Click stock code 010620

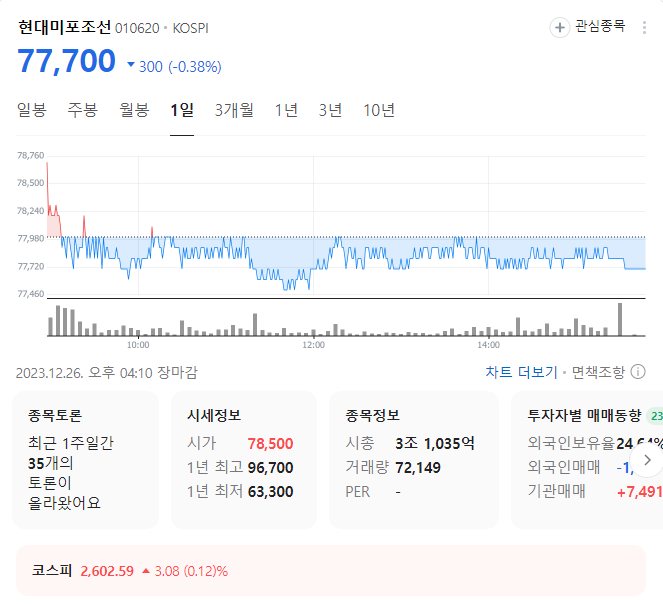click(x=137, y=28)
